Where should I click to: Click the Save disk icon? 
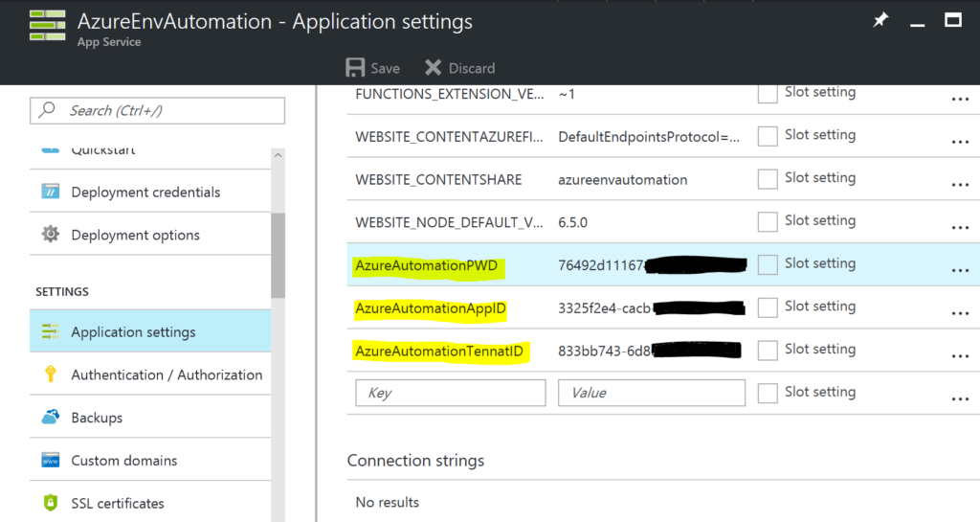point(355,68)
